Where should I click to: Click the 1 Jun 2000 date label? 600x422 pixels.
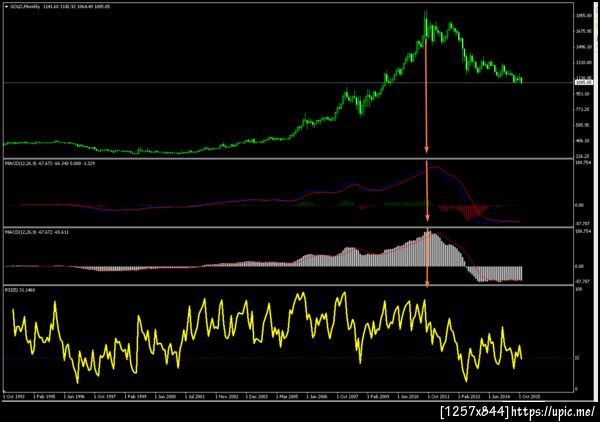(x=165, y=397)
